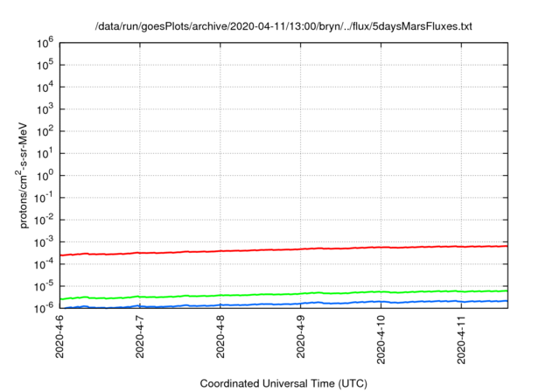Viewport: 560px width, 392px height.
Task: Click the 2020-4-11 date tick label
Action: pyautogui.click(x=461, y=339)
